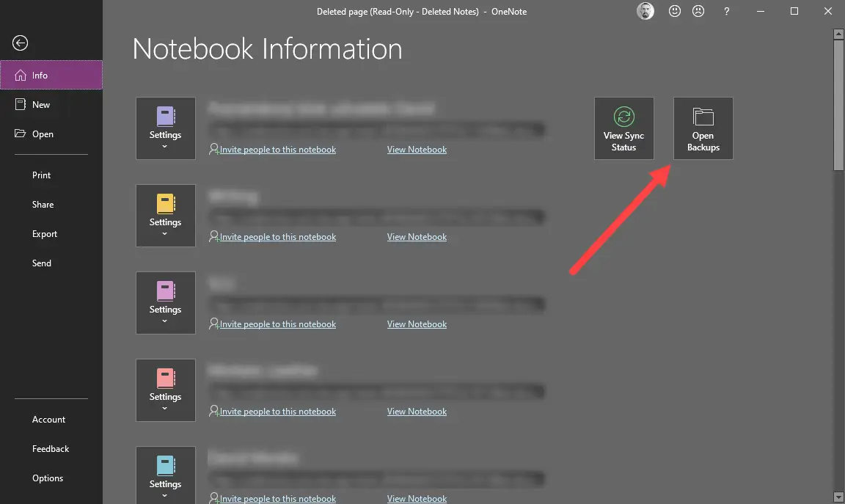Click the View Sync Status button
Screen dimensions: 845x504
click(x=623, y=128)
